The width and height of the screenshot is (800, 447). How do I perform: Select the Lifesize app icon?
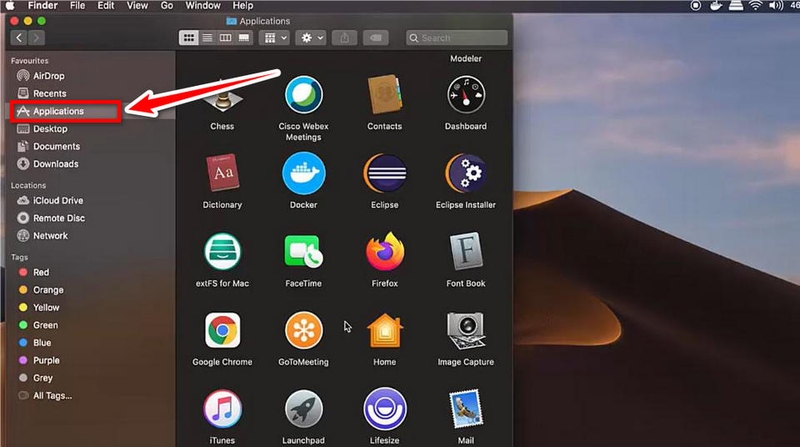click(x=385, y=409)
